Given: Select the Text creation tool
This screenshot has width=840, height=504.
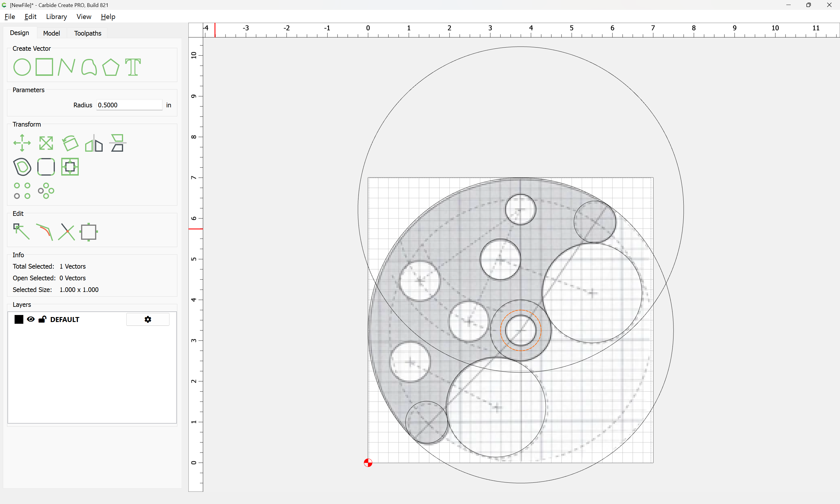Looking at the screenshot, I should pyautogui.click(x=133, y=67).
